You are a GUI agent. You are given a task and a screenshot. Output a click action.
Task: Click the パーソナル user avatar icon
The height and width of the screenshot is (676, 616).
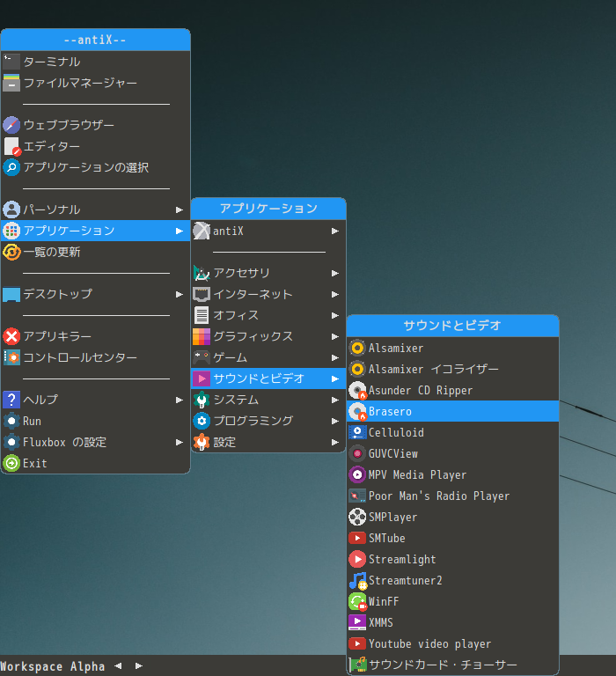tap(11, 209)
